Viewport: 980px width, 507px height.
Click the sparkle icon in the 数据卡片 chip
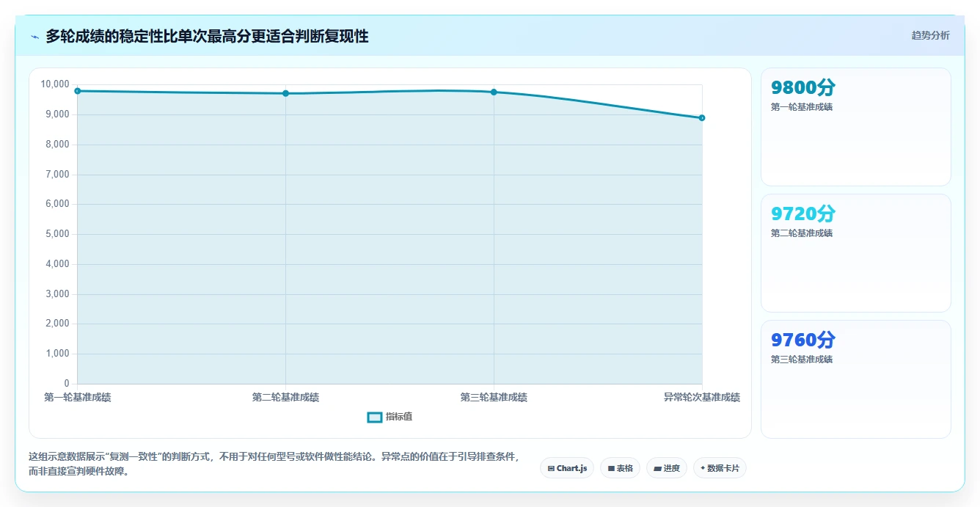703,468
